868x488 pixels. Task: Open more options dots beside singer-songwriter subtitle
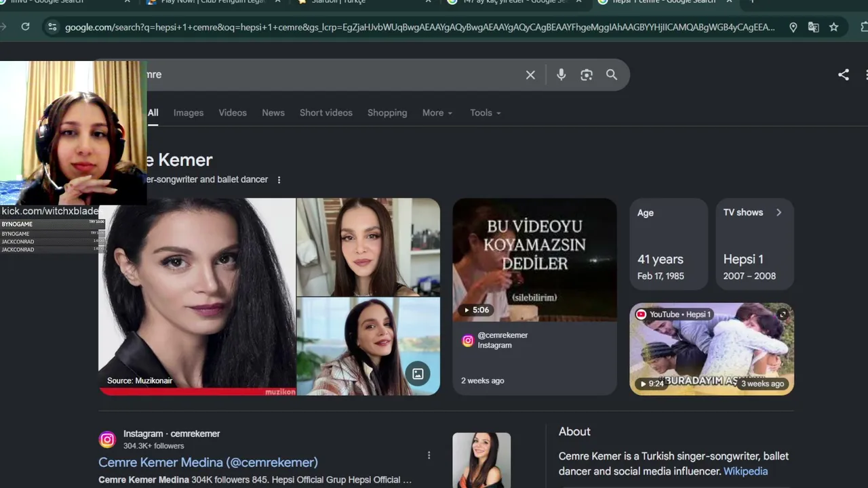pos(279,180)
